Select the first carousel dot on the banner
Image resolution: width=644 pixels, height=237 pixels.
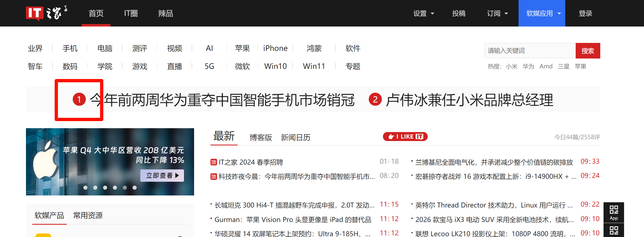tap(85, 188)
